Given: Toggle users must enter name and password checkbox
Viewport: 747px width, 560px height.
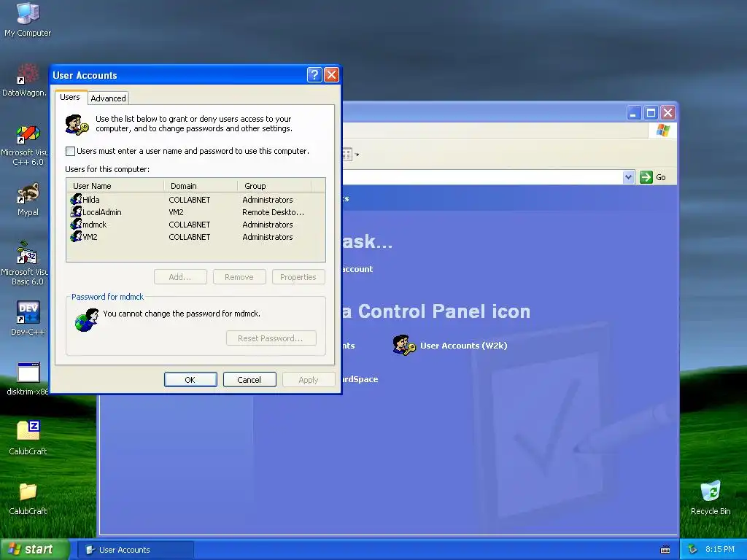Looking at the screenshot, I should [70, 151].
